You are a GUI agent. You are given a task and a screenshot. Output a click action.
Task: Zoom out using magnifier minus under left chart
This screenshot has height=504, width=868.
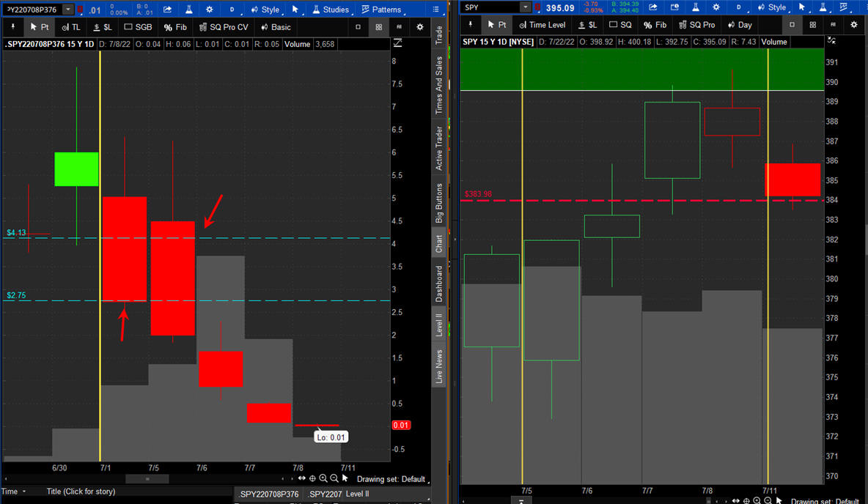pyautogui.click(x=334, y=478)
